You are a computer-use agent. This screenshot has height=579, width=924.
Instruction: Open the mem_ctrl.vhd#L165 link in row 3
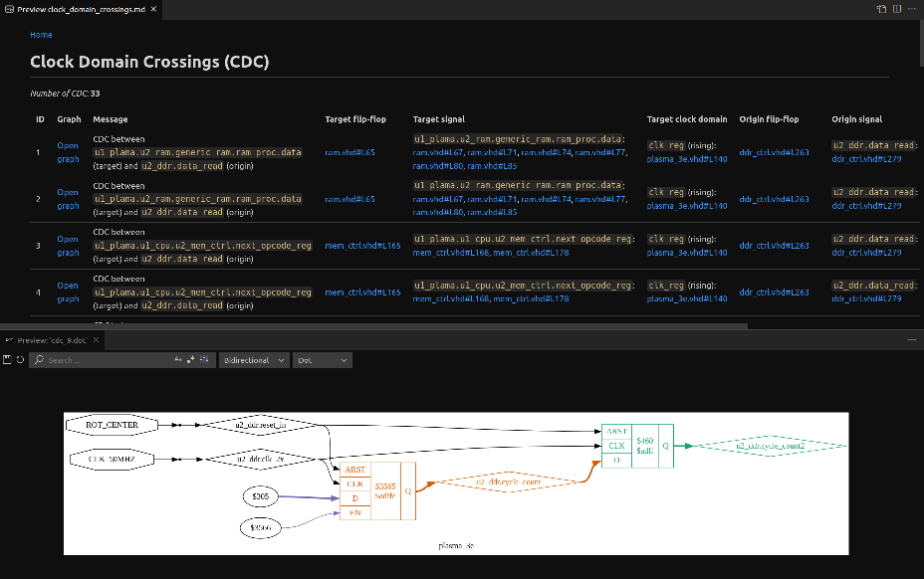click(x=362, y=246)
